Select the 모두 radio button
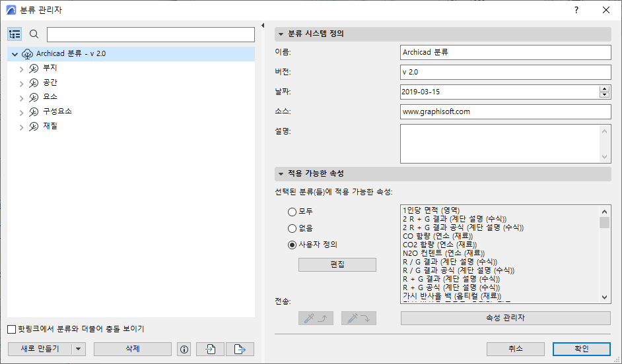Screen dimensions: 622x364 [292, 212]
